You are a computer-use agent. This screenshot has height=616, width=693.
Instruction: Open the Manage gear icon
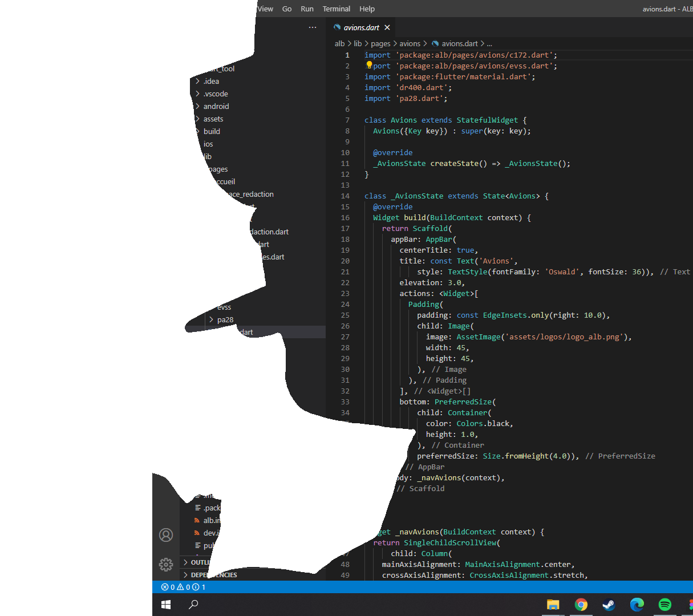(166, 564)
